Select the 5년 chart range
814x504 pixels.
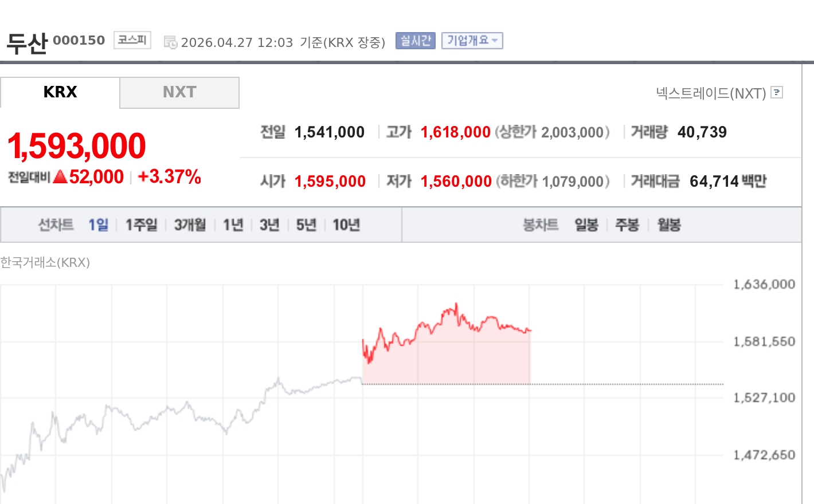(x=306, y=225)
